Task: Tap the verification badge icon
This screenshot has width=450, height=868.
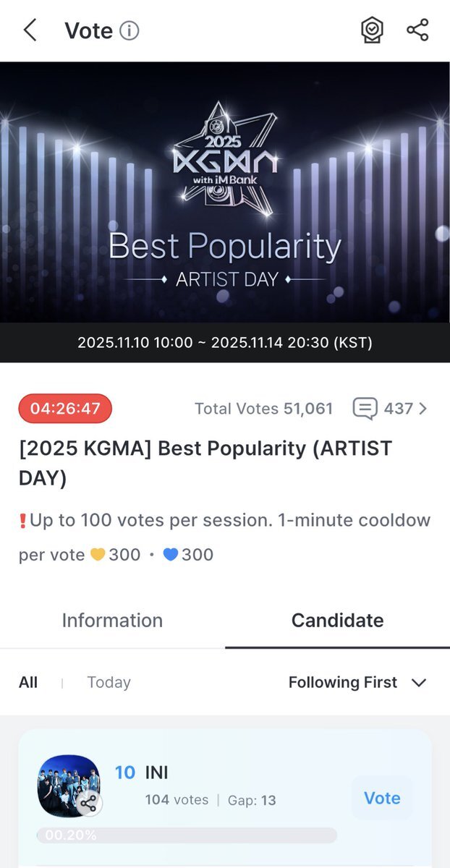Action: [x=372, y=30]
